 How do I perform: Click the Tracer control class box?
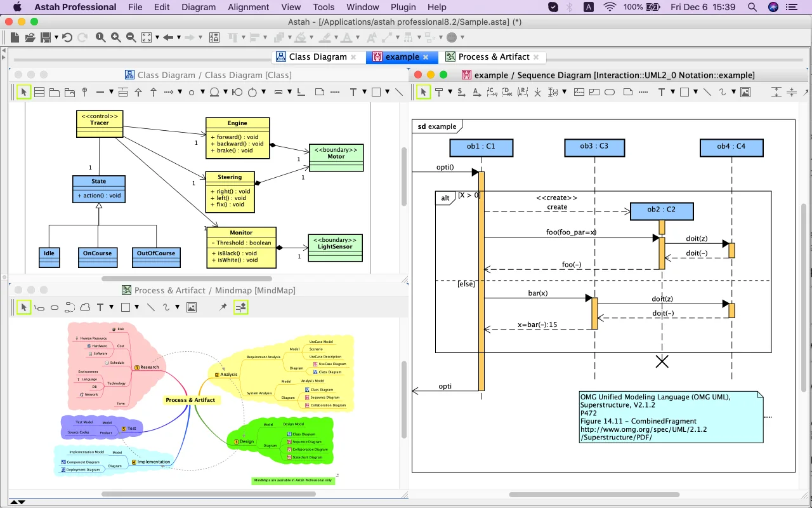point(99,123)
